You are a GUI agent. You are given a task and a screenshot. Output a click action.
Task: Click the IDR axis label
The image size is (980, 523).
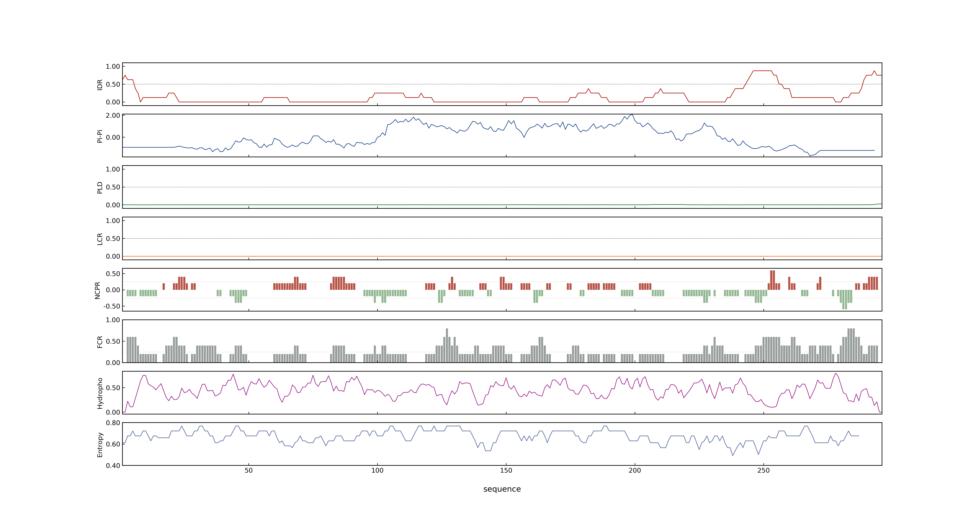tap(100, 85)
